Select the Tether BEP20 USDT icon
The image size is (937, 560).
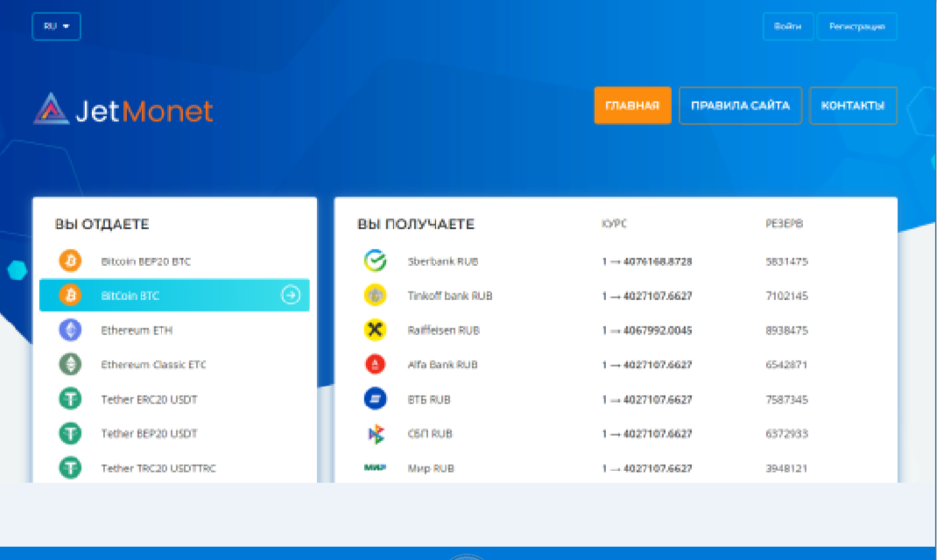(x=70, y=433)
